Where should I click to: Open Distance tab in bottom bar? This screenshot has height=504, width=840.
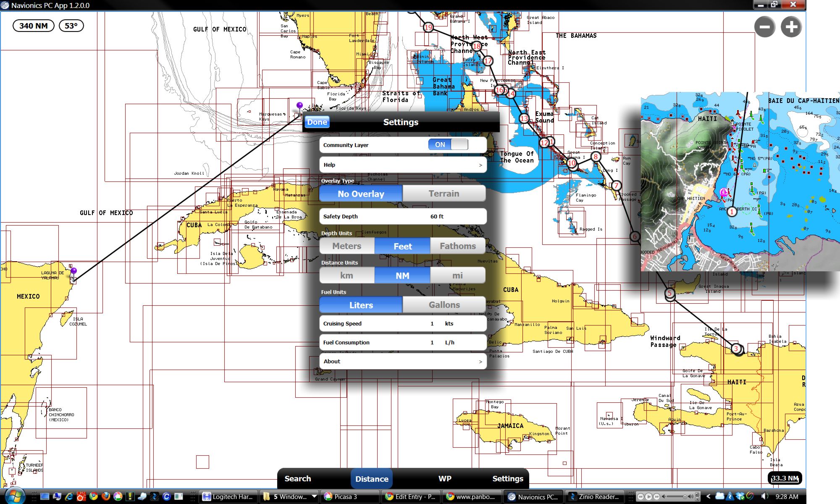click(372, 479)
